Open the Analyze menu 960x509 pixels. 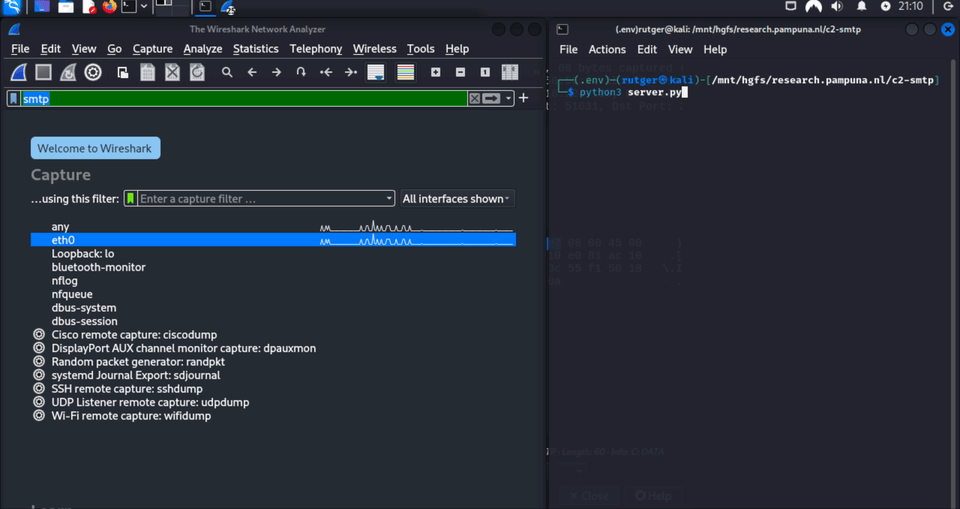(x=203, y=49)
